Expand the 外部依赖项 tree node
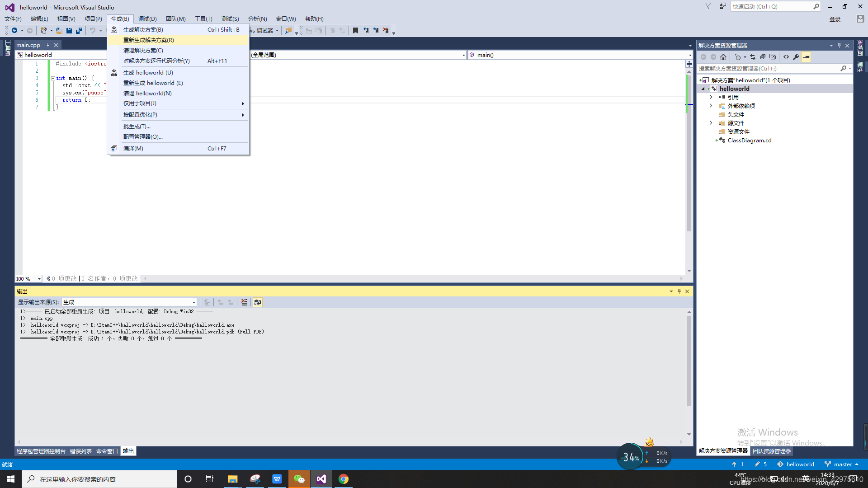The width and height of the screenshot is (868, 488). [x=711, y=106]
